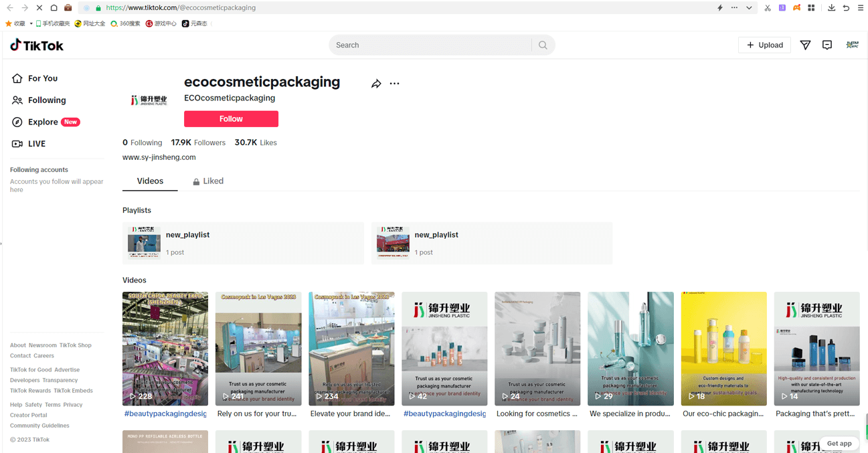Switch to the Videos tab

point(150,181)
